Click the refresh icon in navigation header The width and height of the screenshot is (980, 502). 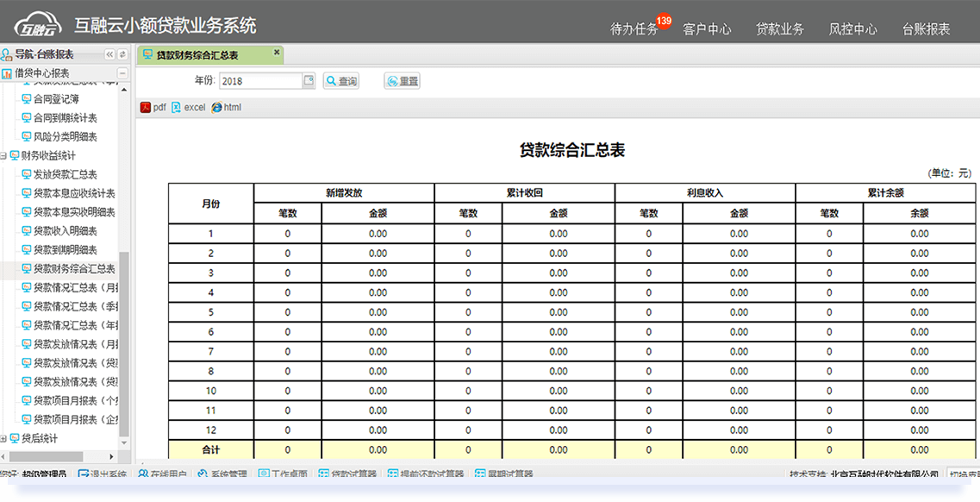click(x=122, y=54)
